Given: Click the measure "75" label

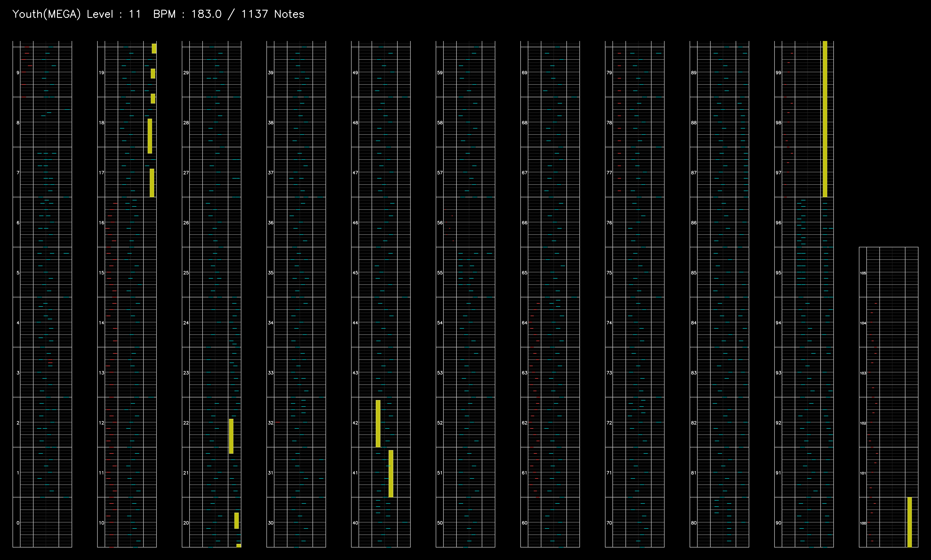Looking at the screenshot, I should coord(609,273).
